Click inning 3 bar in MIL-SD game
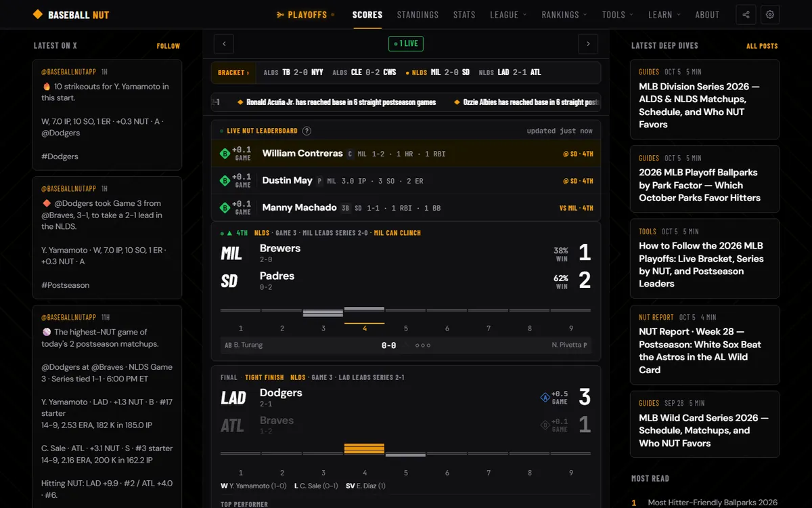This screenshot has width=812, height=508. [323, 313]
